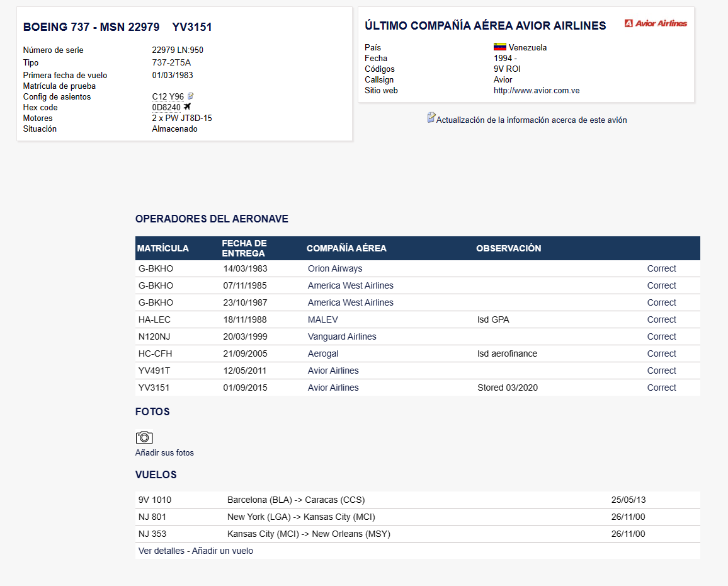Click the Boeing 737 - MSN 22979 heading

[x=91, y=27]
